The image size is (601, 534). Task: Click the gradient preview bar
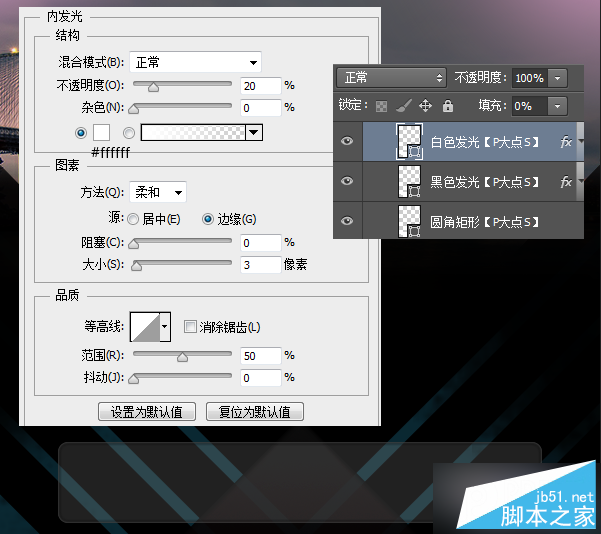tap(194, 133)
